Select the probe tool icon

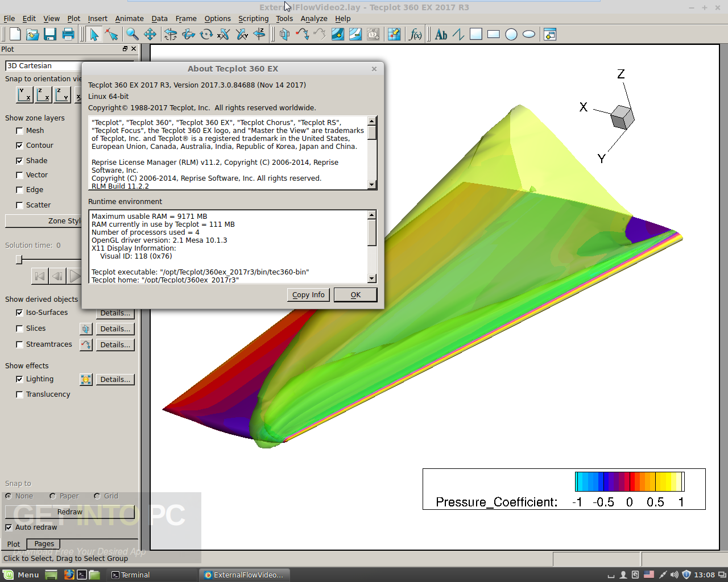coord(394,34)
